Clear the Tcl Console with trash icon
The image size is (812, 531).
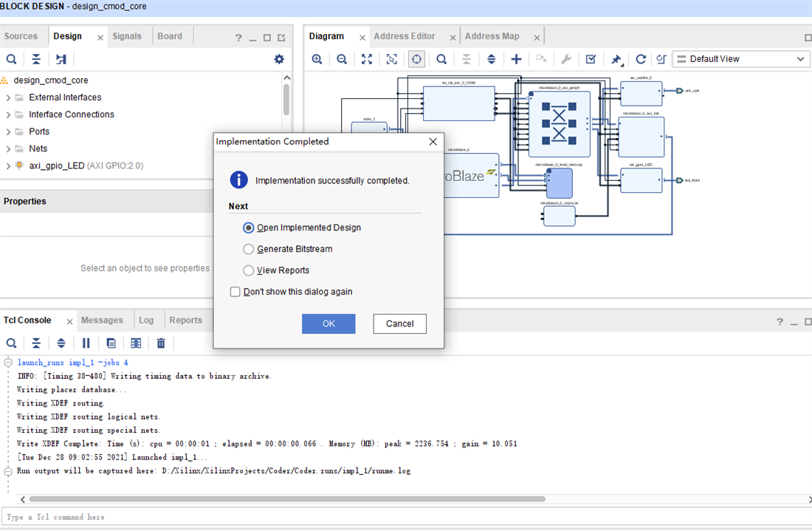[161, 343]
